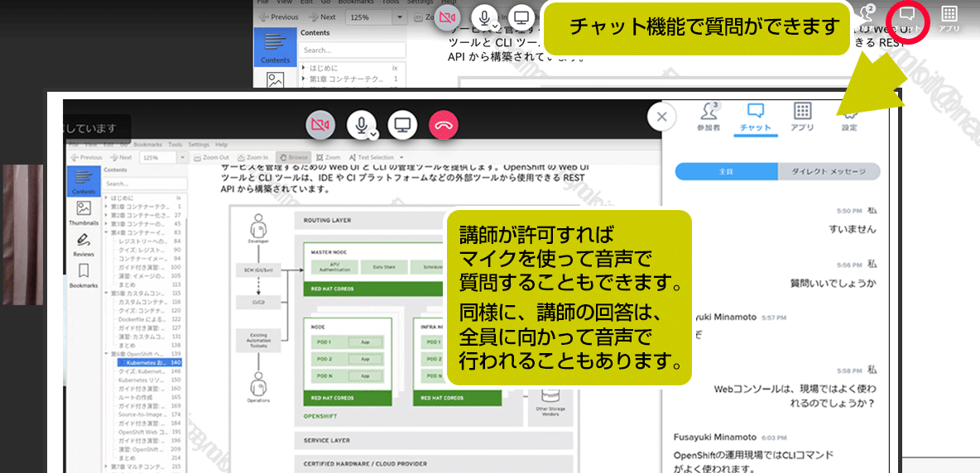Click chat message すいません

[853, 229]
